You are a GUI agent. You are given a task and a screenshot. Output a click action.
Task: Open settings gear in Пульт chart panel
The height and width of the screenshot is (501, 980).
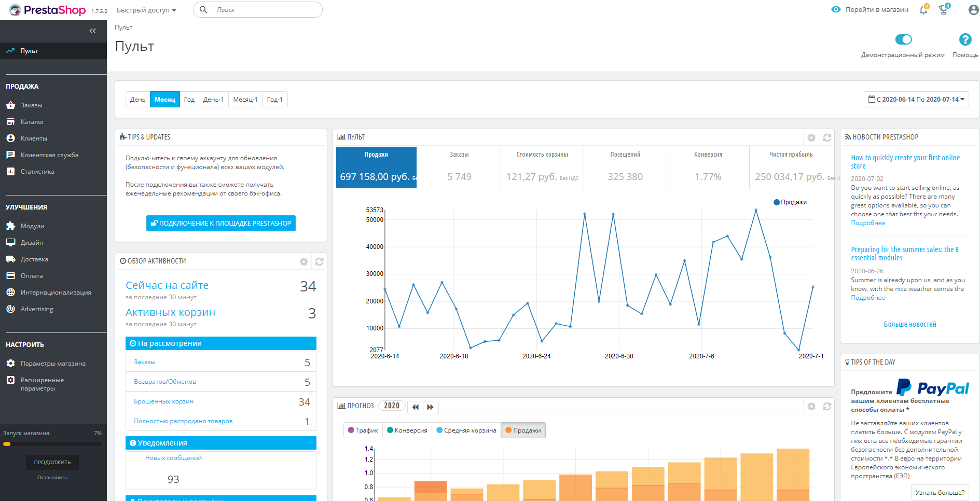[x=811, y=137]
